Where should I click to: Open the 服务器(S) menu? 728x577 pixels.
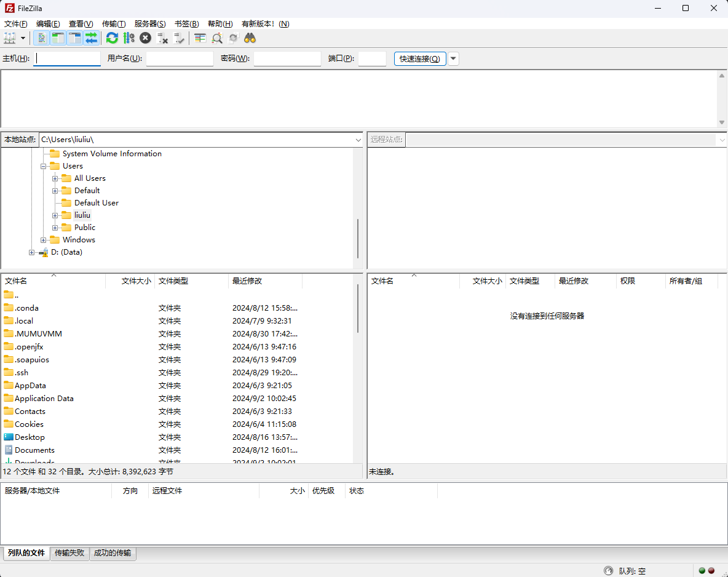tap(150, 24)
